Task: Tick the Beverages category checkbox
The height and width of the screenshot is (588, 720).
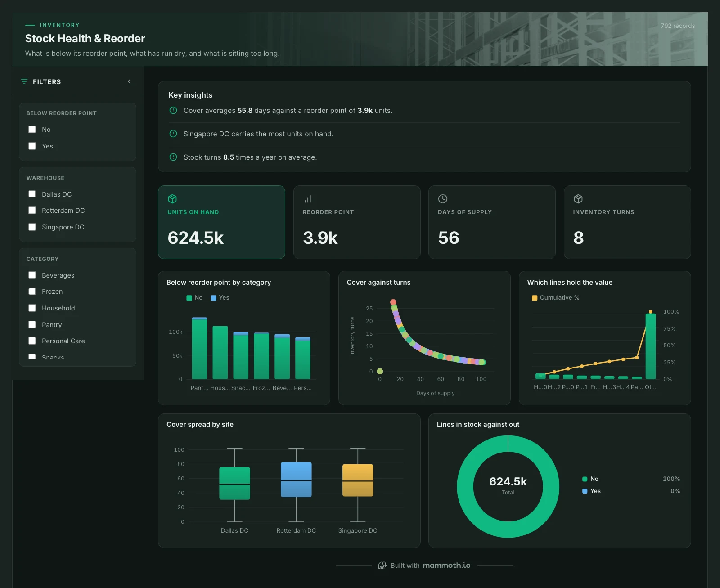Action: [32, 275]
